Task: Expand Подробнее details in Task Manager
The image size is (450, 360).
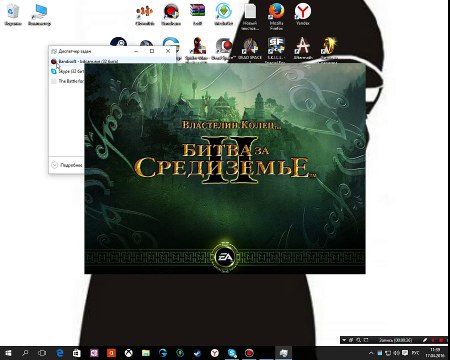Action: point(67,165)
